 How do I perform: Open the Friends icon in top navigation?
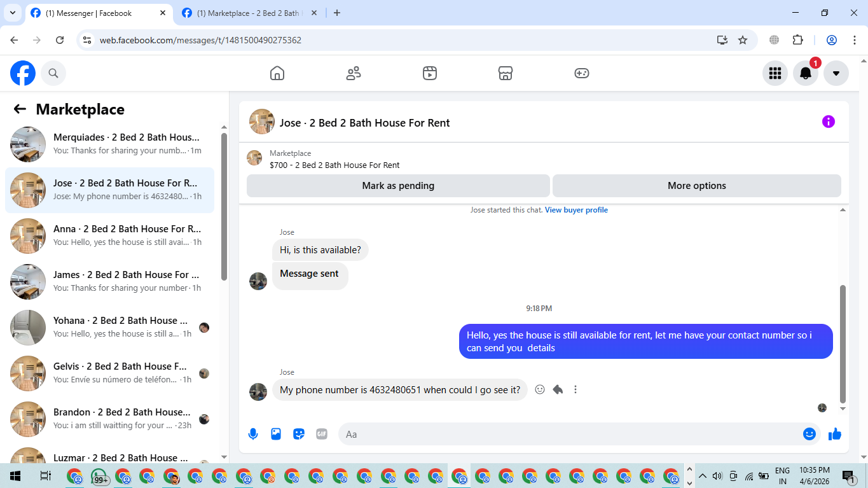[354, 73]
